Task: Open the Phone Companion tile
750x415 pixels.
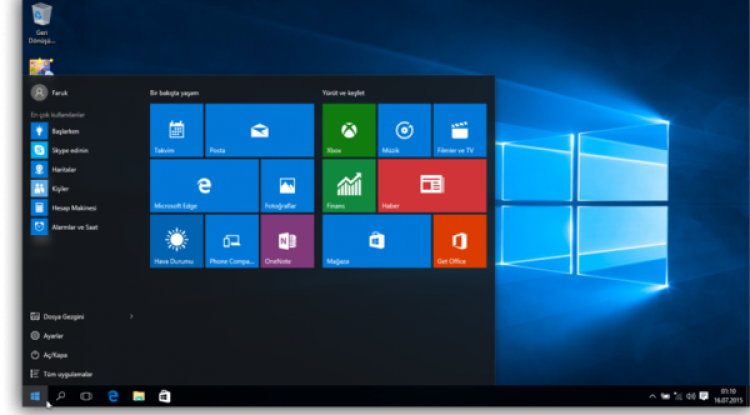Action: click(x=232, y=241)
